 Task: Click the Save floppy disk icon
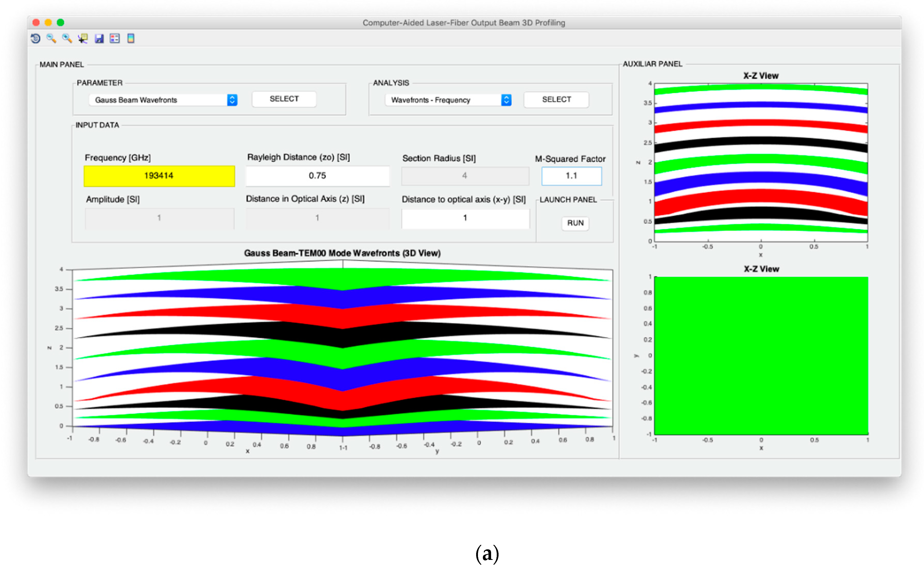99,39
